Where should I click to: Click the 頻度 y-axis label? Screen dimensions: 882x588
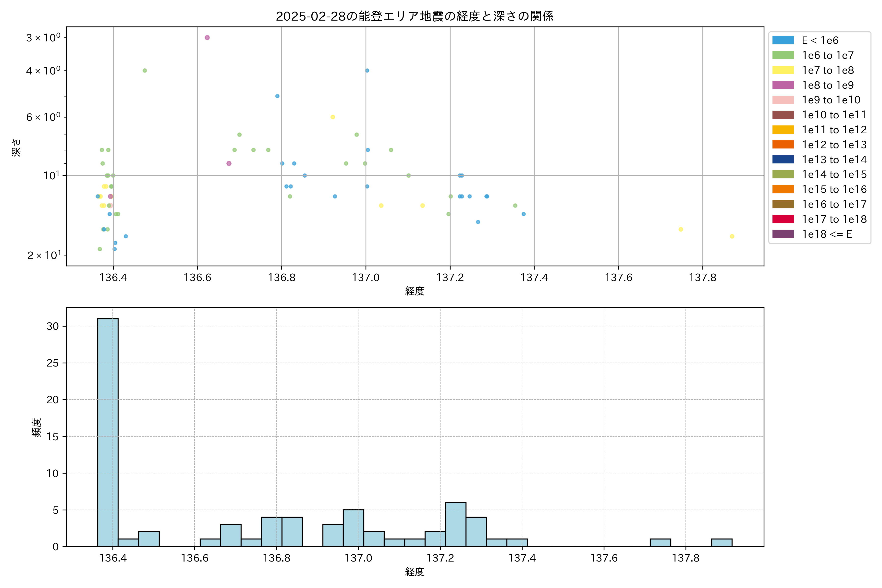point(36,428)
